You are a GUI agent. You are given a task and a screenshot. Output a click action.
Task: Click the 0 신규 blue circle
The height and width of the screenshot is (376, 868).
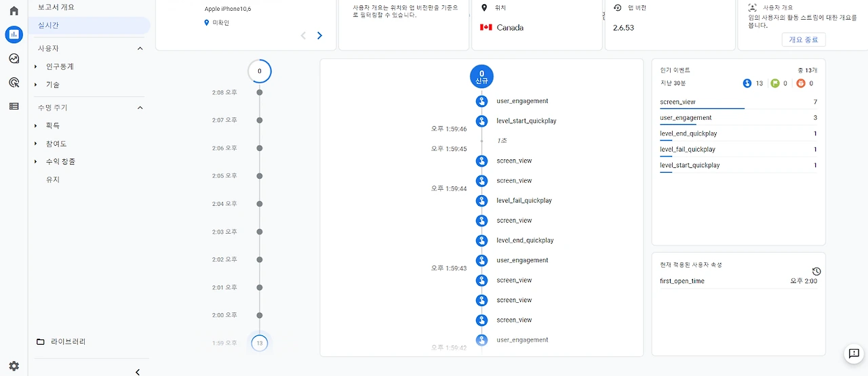pyautogui.click(x=481, y=77)
